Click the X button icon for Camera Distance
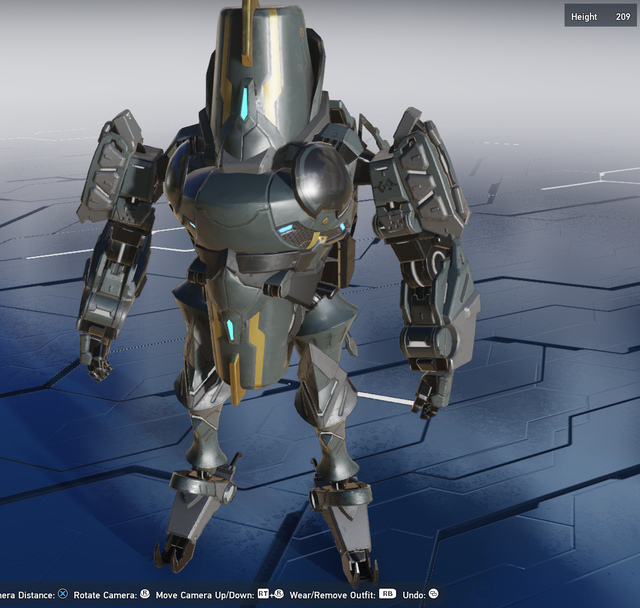The width and height of the screenshot is (640, 608). (x=62, y=594)
